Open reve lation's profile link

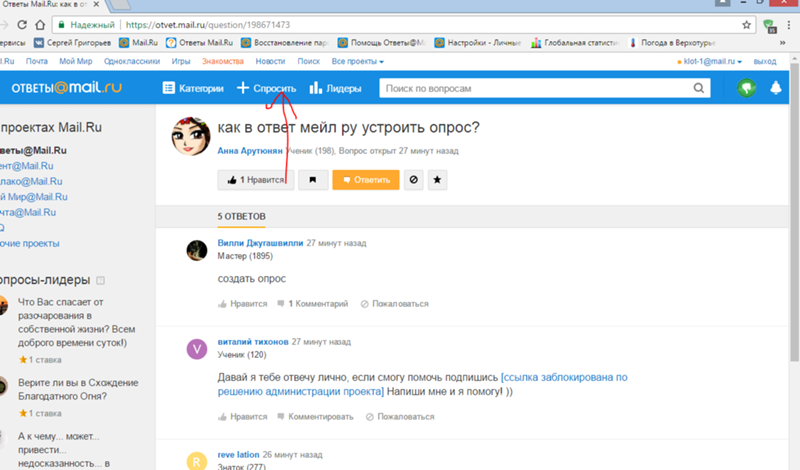click(238, 454)
